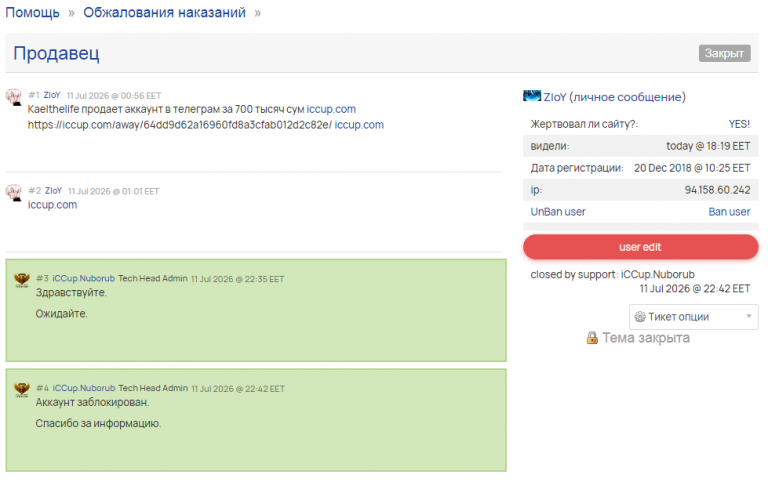
Task: Click the 'today @ 18:19 EET' value
Action: pyautogui.click(x=708, y=146)
